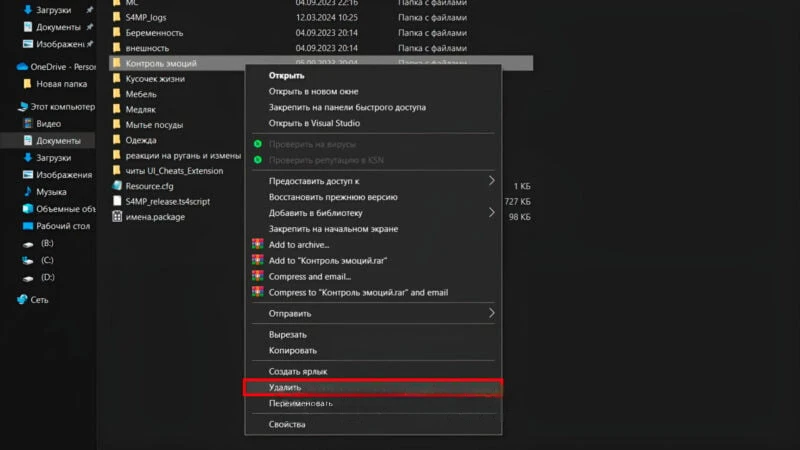Select the Одежда folder name
Image resolution: width=800 pixels, height=450 pixels.
[141, 140]
